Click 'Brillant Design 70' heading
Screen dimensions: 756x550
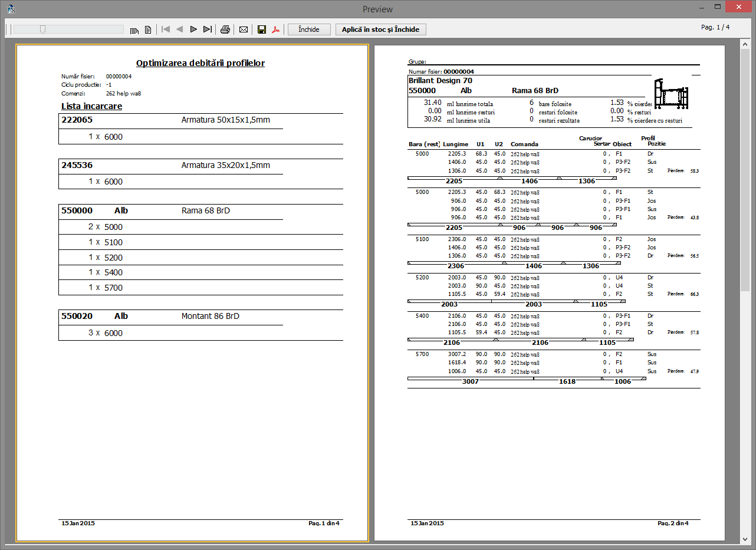(x=441, y=80)
